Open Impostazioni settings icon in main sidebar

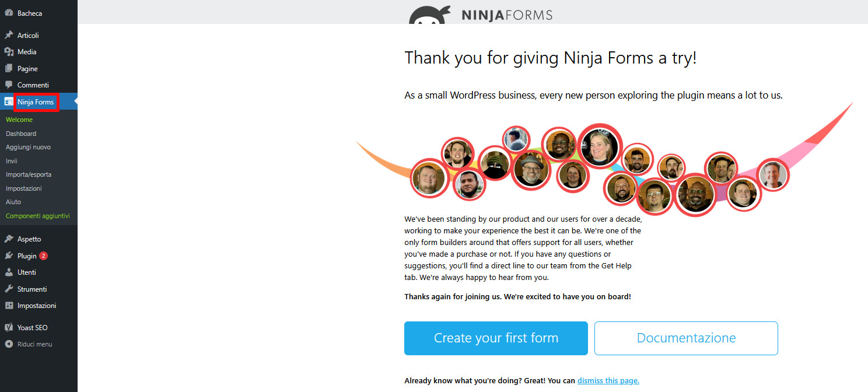click(9, 306)
